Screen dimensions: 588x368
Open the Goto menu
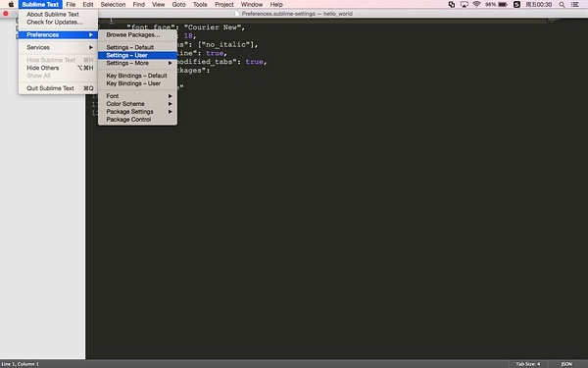(179, 5)
